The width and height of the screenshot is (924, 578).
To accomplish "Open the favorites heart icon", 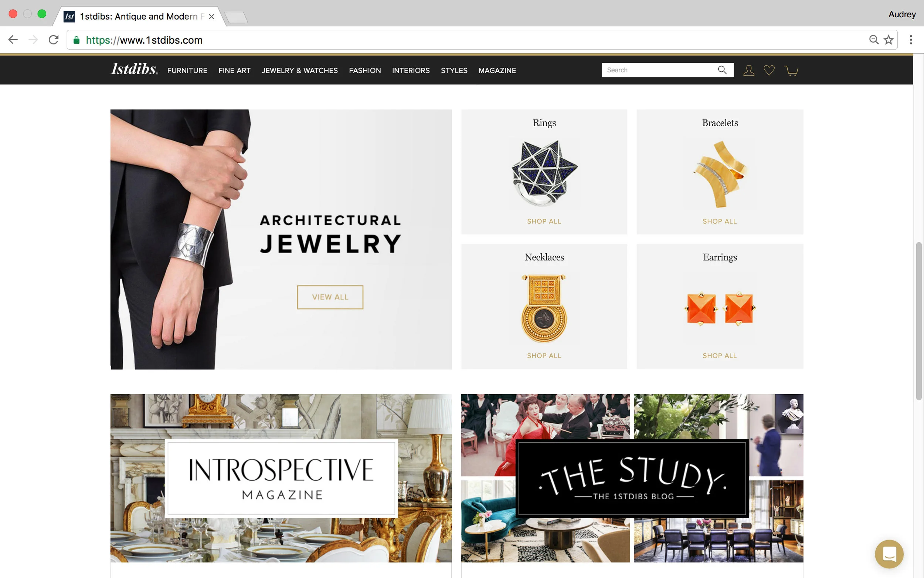I will pos(768,70).
